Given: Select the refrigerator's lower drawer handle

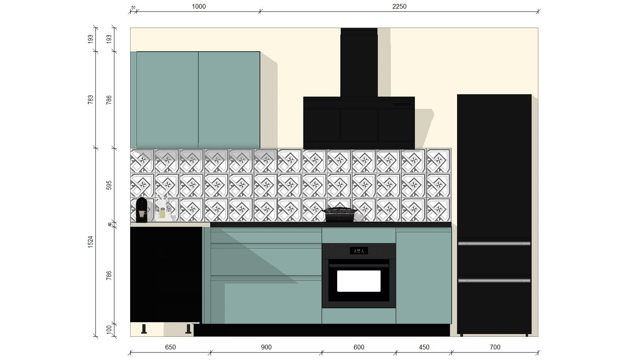Looking at the screenshot, I should click(494, 280).
